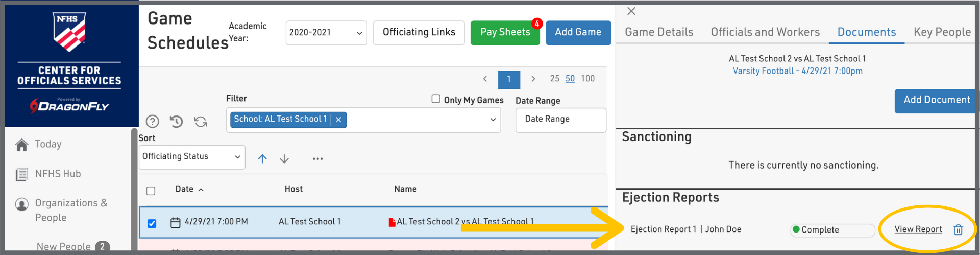Open the three-dot more options menu

point(317,159)
